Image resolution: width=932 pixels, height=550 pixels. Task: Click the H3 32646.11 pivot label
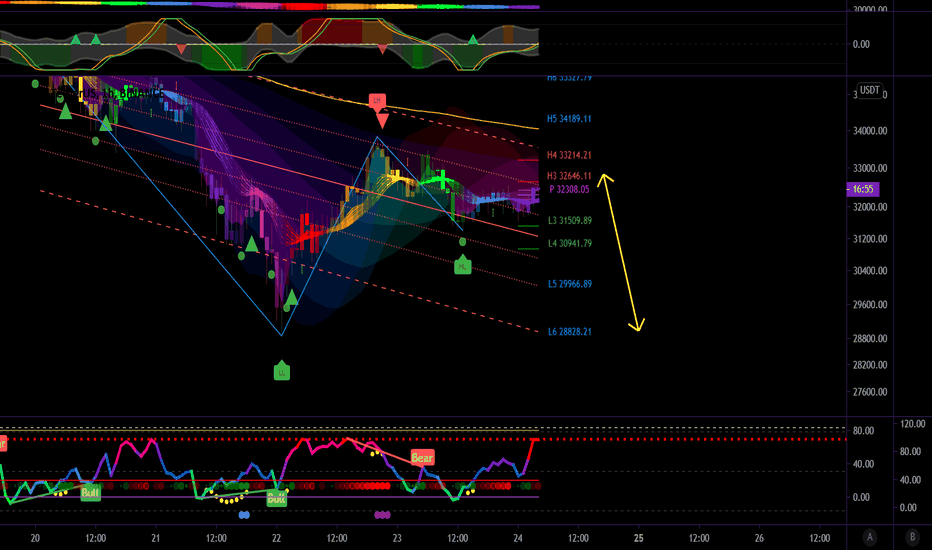coord(569,176)
